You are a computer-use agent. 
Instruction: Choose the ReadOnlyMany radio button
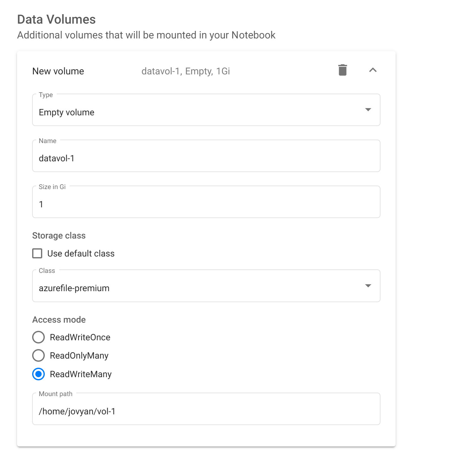[x=38, y=355]
